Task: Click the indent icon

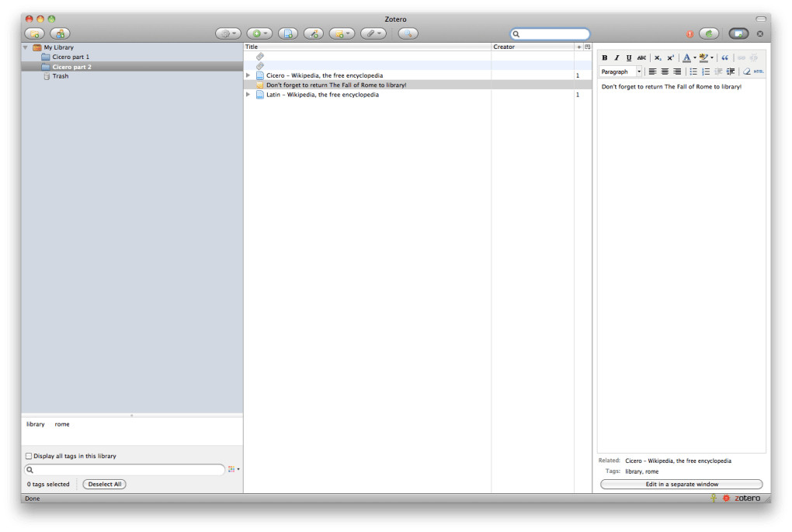Action: pyautogui.click(x=731, y=71)
